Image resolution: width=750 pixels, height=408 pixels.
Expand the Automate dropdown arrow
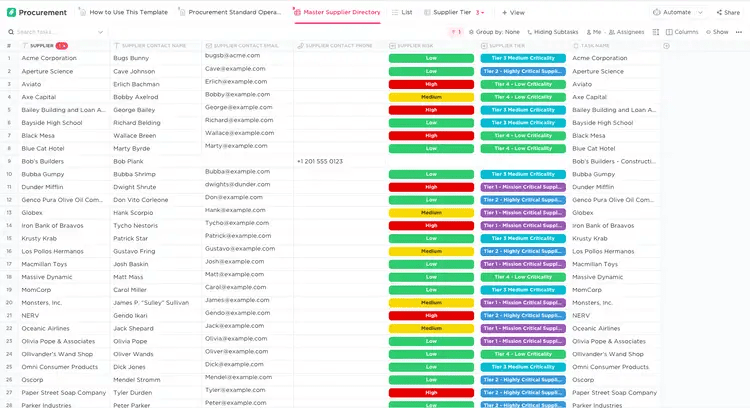(x=700, y=12)
